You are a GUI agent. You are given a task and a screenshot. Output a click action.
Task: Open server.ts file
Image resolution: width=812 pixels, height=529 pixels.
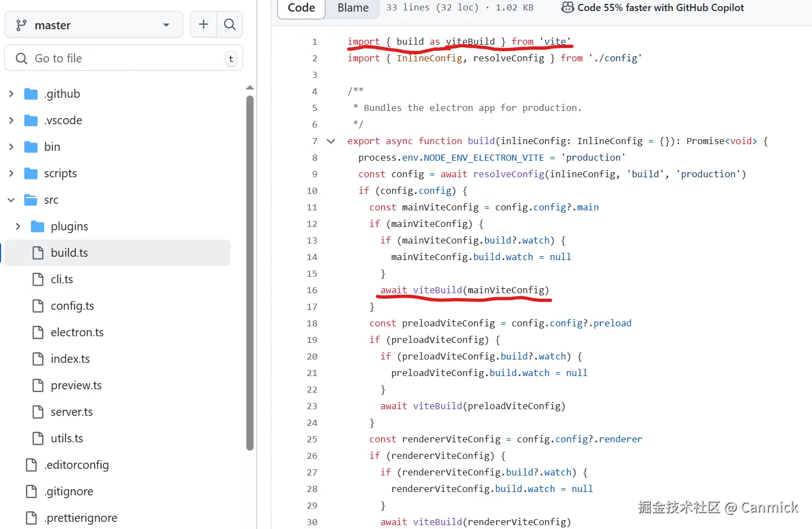click(72, 412)
